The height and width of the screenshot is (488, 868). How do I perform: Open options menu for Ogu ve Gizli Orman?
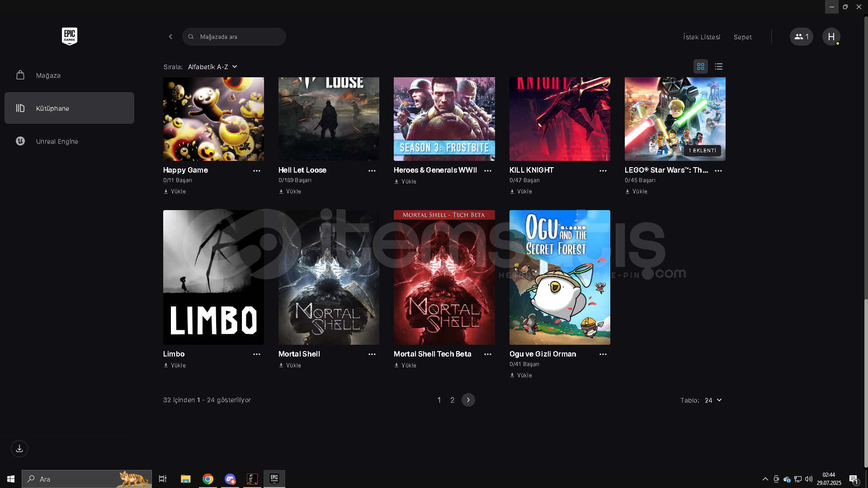click(x=603, y=354)
